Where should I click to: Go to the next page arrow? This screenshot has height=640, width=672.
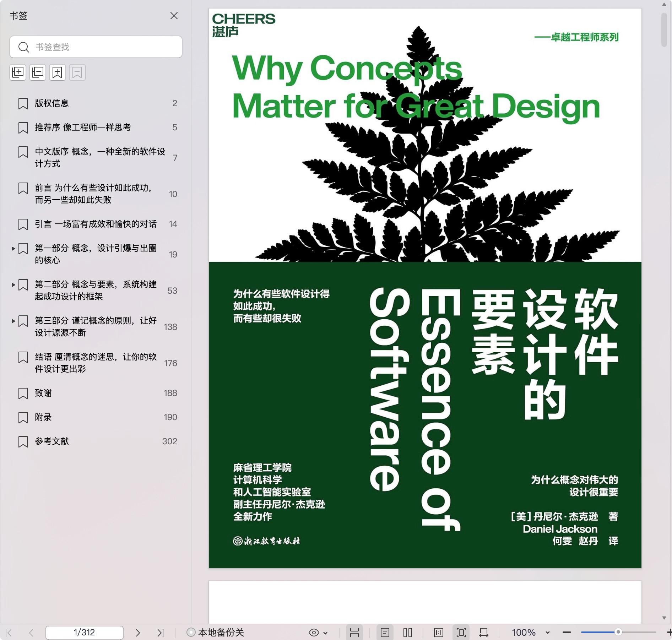[138, 633]
